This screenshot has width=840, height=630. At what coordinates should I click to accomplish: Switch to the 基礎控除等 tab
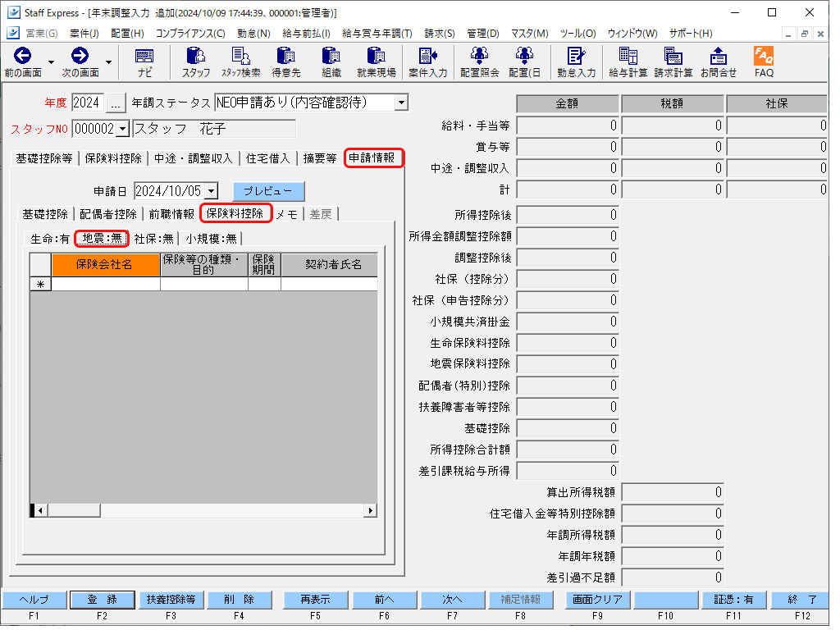(x=44, y=158)
